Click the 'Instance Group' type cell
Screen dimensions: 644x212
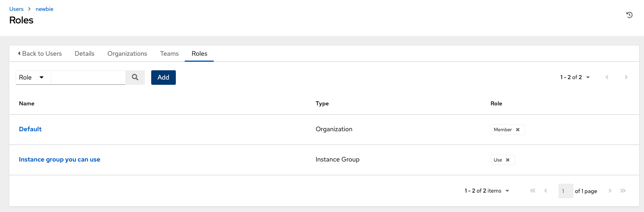pyautogui.click(x=338, y=160)
